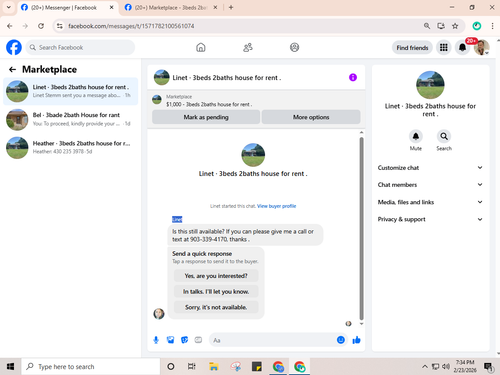Viewport: 500px width, 375px height.
Task: Open the browser zoom magnifier icon
Action: (x=427, y=26)
